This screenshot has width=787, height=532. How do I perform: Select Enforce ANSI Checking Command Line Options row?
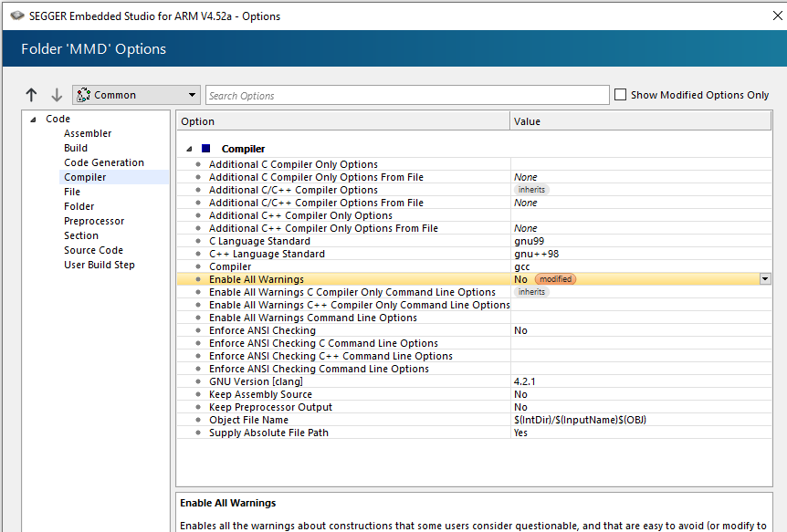pyautogui.click(x=474, y=369)
